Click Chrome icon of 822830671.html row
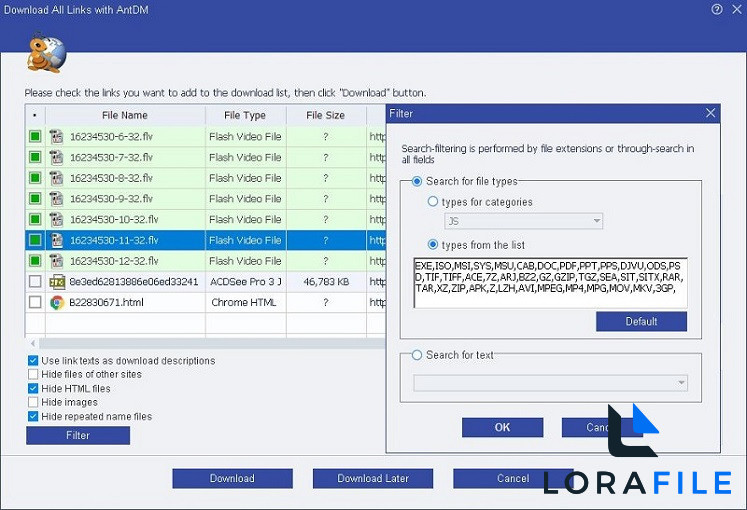Viewport: 747px width, 510px height. 57,302
